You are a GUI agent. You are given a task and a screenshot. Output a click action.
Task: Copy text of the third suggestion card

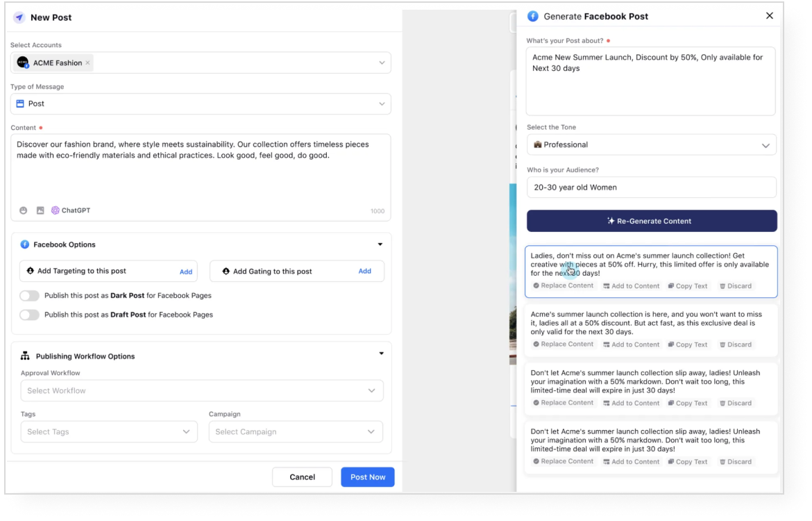pos(688,403)
